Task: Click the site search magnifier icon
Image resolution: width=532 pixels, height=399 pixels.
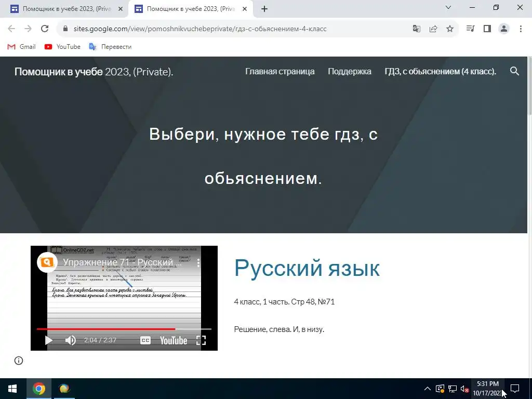Action: (x=514, y=71)
